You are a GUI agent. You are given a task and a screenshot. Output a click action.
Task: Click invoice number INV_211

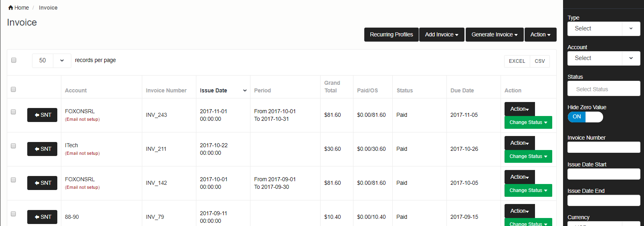pyautogui.click(x=156, y=149)
